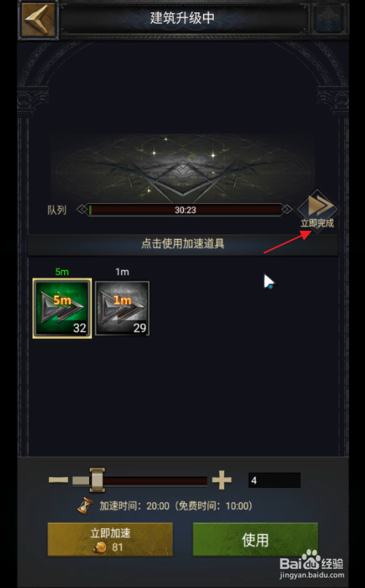Click the quantity input field showing 4
Image resolution: width=365 pixels, height=588 pixels.
(x=274, y=480)
